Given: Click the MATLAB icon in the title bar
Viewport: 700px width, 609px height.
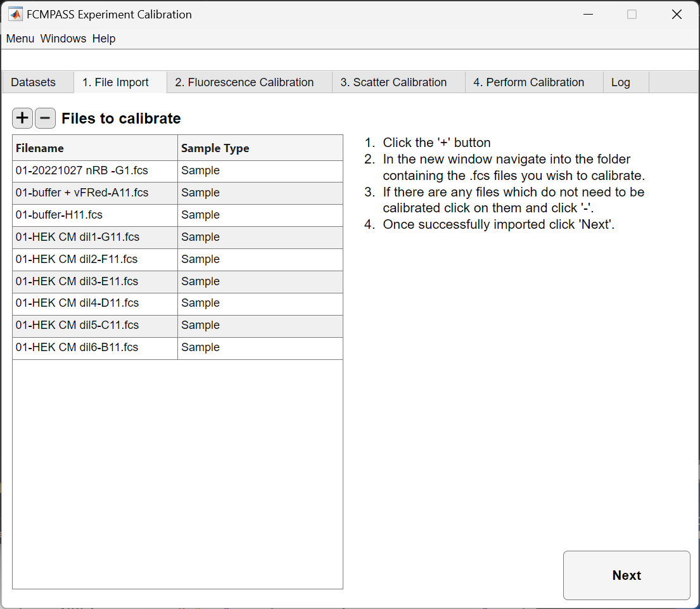Looking at the screenshot, I should point(15,15).
